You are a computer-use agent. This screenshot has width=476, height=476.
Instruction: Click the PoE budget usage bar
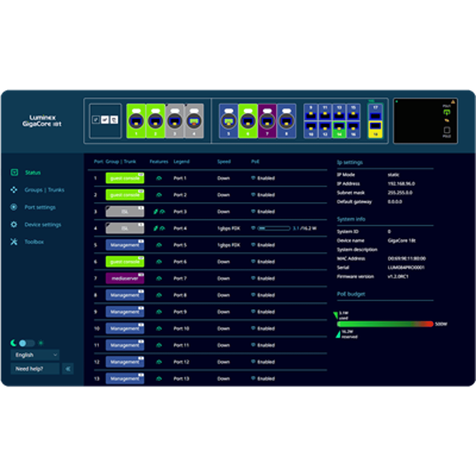pos(385,324)
